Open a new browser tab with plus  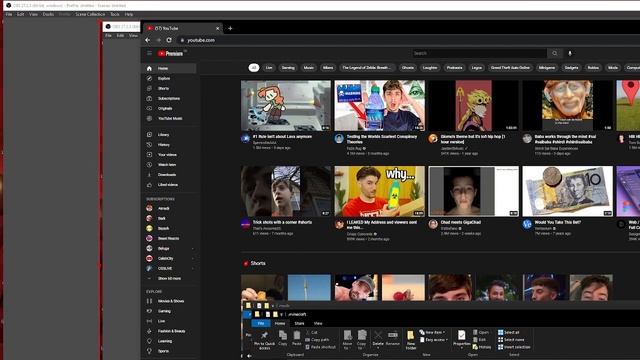coord(230,28)
